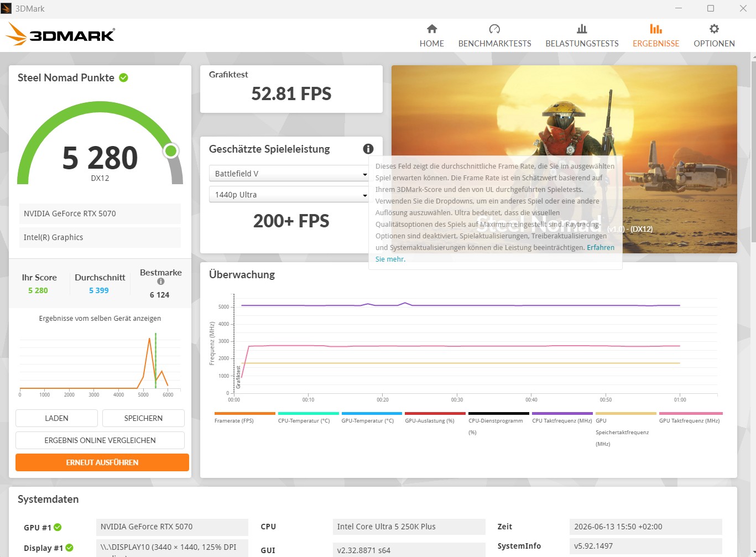Click the LADEN button
Image resolution: width=756 pixels, height=557 pixels.
[x=56, y=418]
